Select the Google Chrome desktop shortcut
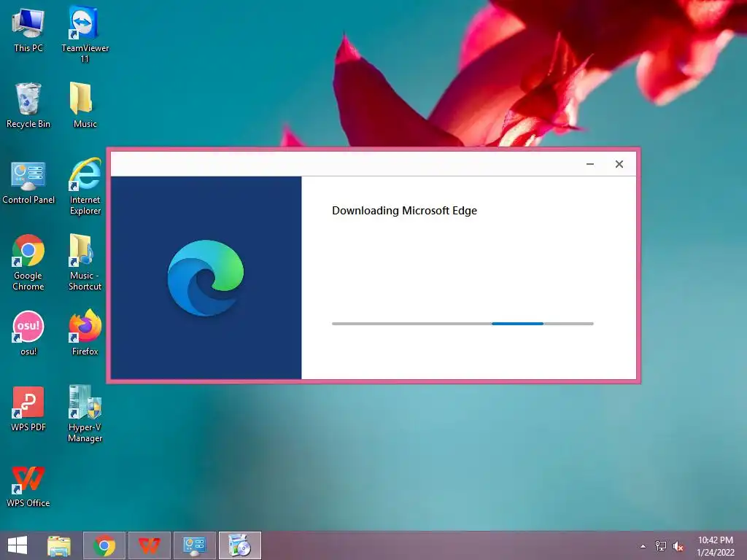This screenshot has width=747, height=560. 28,262
